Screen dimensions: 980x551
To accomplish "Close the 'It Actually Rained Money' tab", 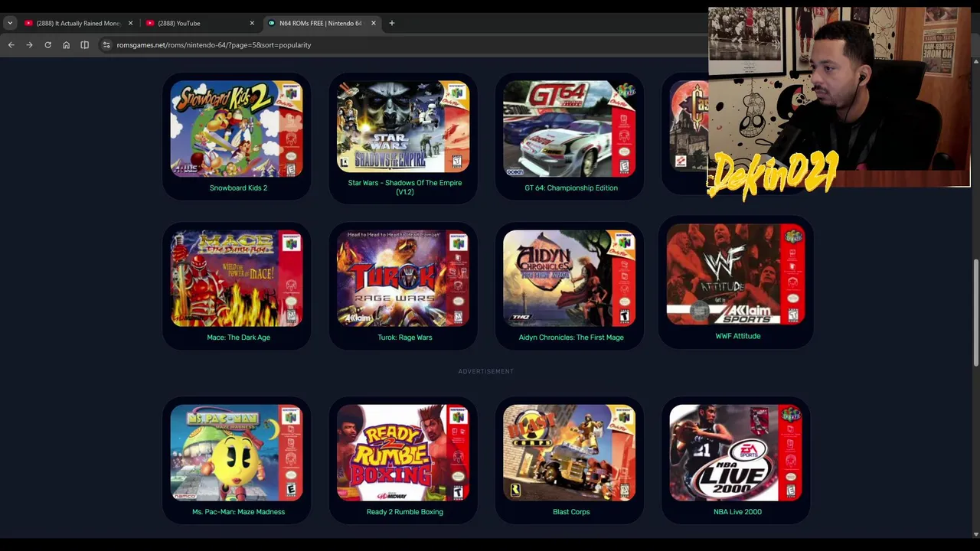I will click(130, 23).
